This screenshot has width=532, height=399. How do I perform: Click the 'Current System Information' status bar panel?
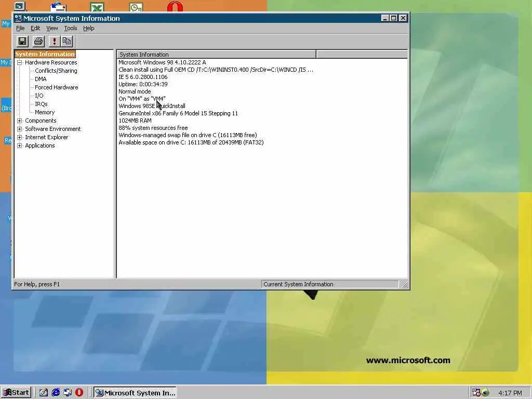coord(330,284)
